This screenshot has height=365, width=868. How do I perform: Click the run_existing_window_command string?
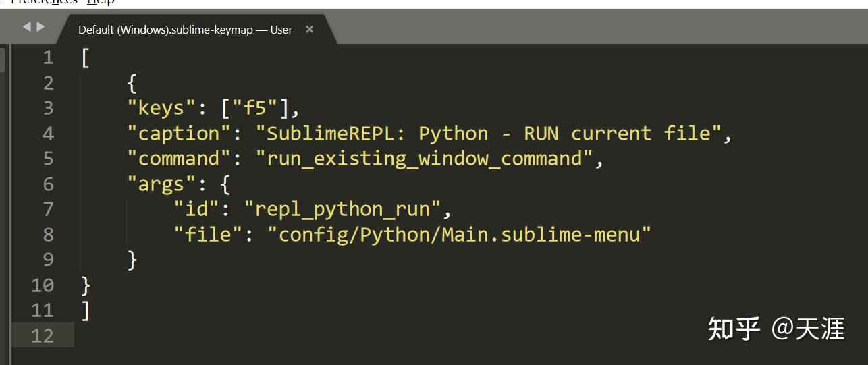pyautogui.click(x=424, y=159)
